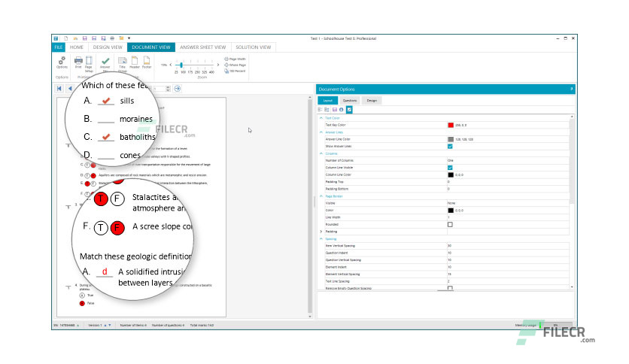The height and width of the screenshot is (364, 629).
Task: Click the highlighted checkmark icon in Document Options toolbar
Action: tap(349, 110)
